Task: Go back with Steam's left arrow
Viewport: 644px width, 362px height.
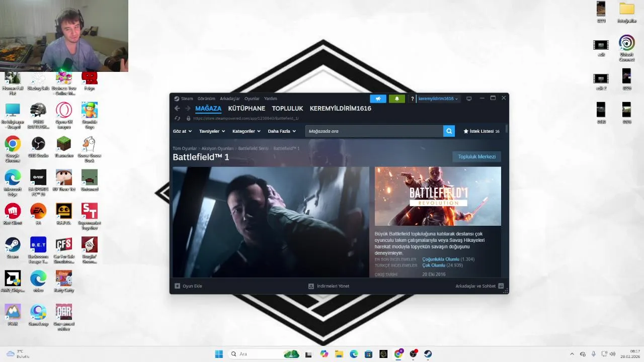Action: click(x=177, y=108)
